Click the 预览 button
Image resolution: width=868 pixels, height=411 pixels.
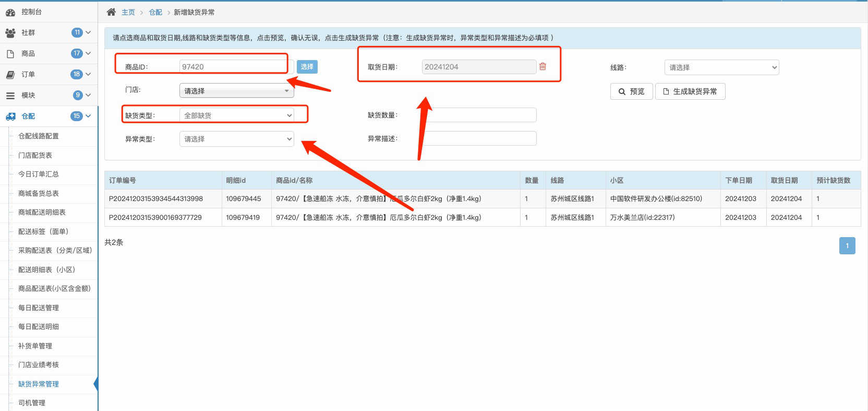(x=631, y=91)
